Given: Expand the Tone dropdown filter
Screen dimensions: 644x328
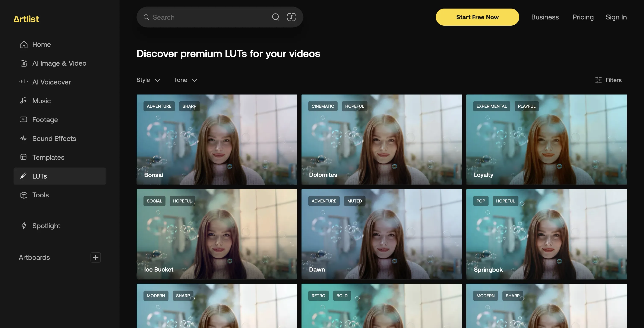Looking at the screenshot, I should (x=186, y=80).
